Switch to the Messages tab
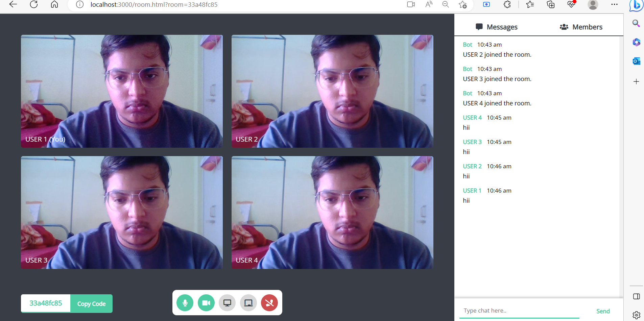The height and width of the screenshot is (321, 644). pos(497,27)
